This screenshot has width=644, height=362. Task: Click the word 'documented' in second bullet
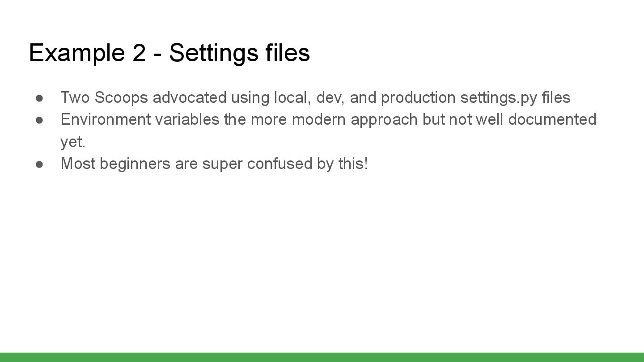coord(552,119)
